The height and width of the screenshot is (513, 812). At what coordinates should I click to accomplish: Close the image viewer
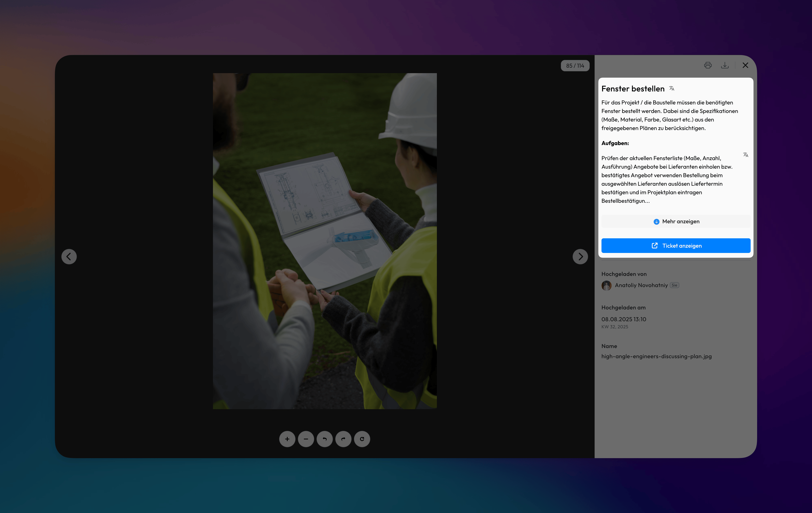coord(745,65)
